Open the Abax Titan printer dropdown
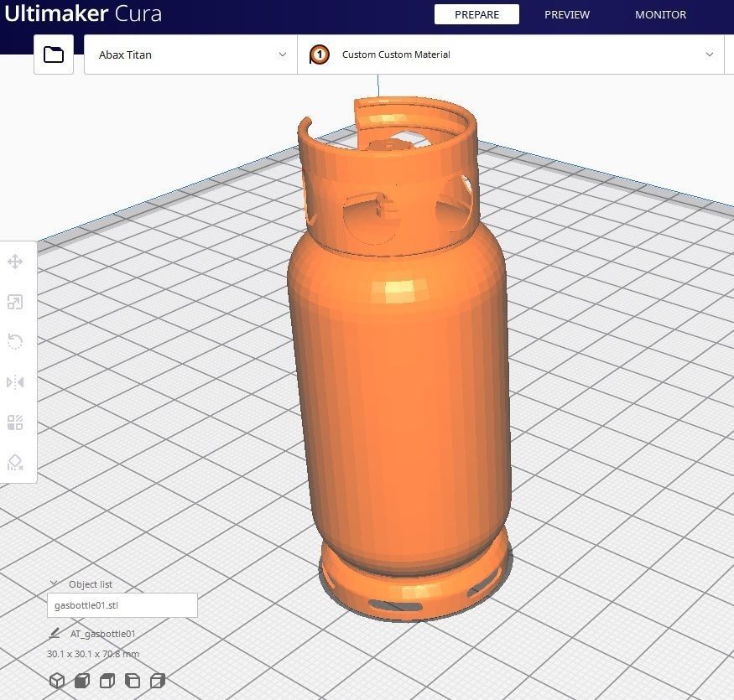This screenshot has height=700, width=734. tap(190, 54)
